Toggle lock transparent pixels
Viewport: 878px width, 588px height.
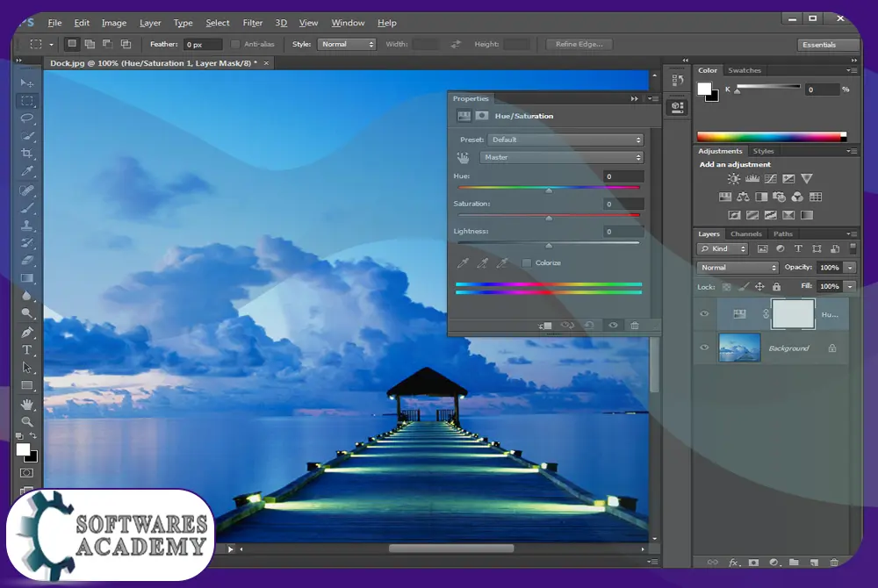click(x=726, y=287)
